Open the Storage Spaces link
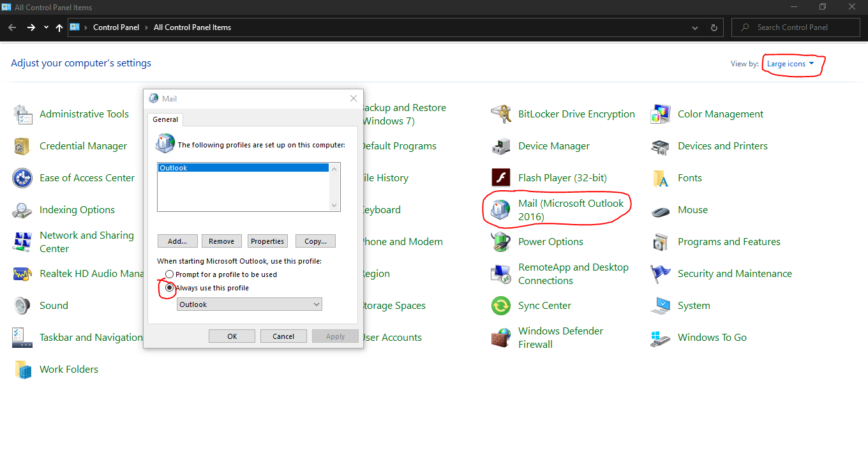 point(394,306)
